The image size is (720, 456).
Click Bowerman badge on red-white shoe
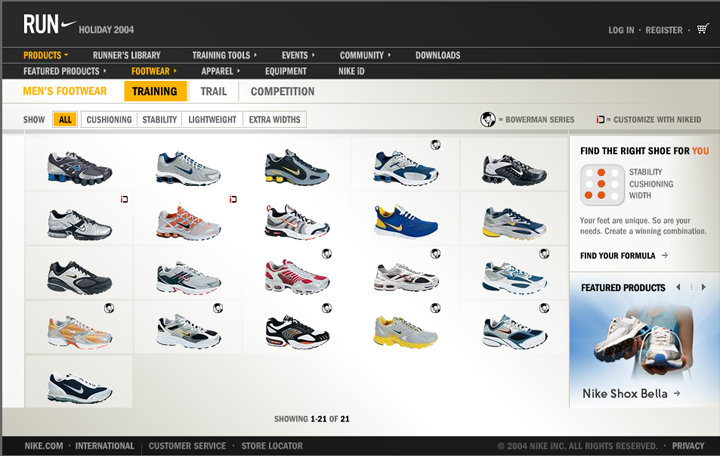point(326,254)
